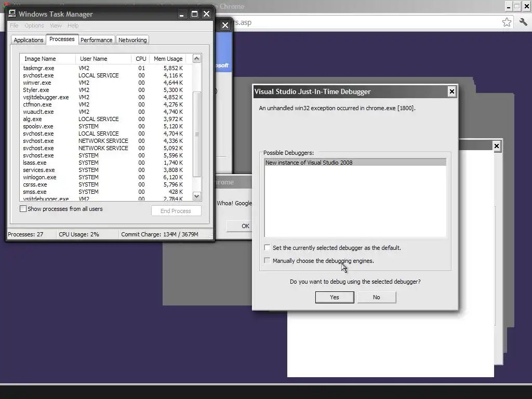The height and width of the screenshot is (399, 532).
Task: Select vsjitdebugger.exe using 4,852 K
Action: pos(106,97)
